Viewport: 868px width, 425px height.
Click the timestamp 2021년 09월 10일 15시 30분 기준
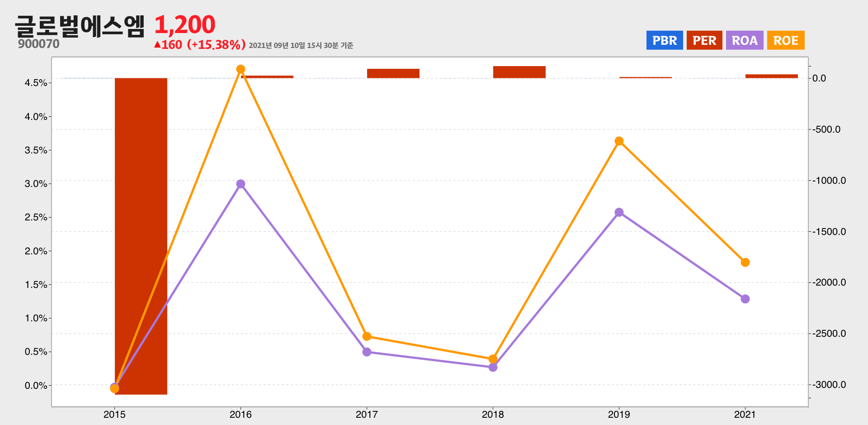301,45
